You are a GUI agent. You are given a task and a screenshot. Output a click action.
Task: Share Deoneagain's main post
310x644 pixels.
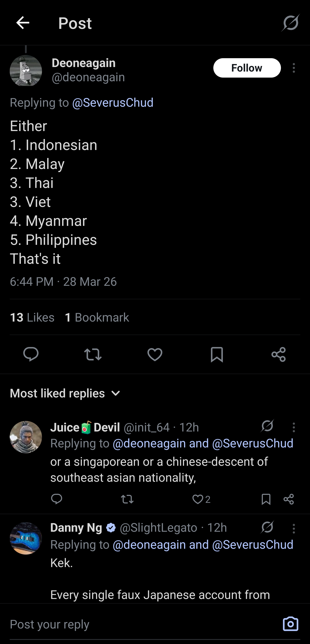[x=279, y=354]
